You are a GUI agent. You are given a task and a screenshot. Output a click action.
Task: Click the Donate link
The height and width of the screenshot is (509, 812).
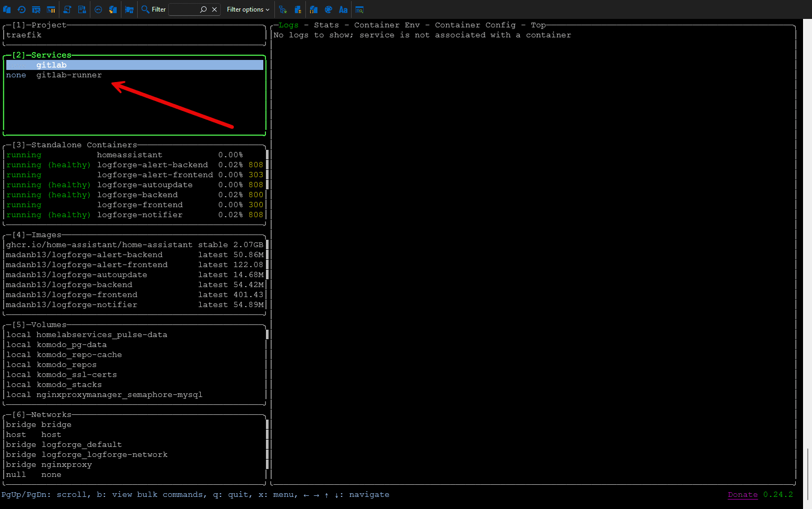[742, 495]
